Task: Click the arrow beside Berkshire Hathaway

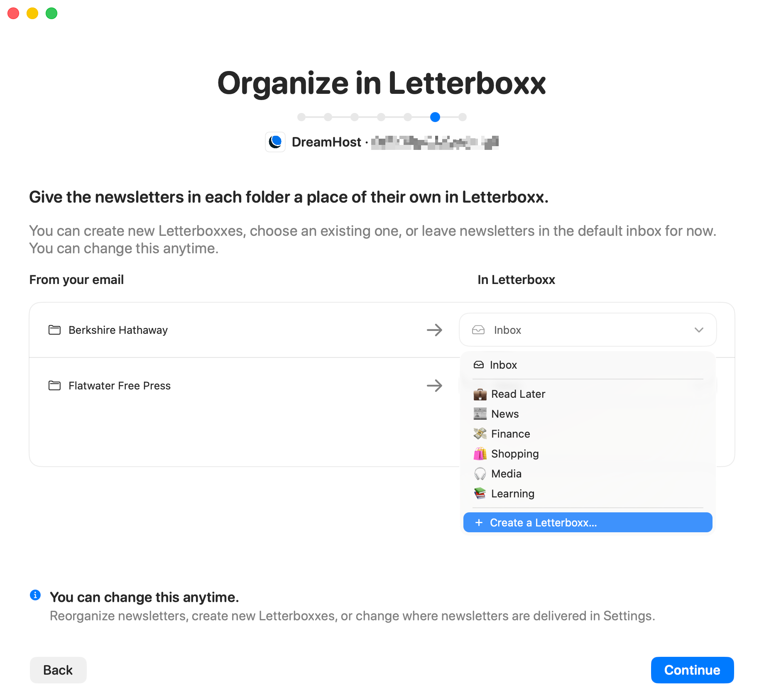Action: pos(434,330)
